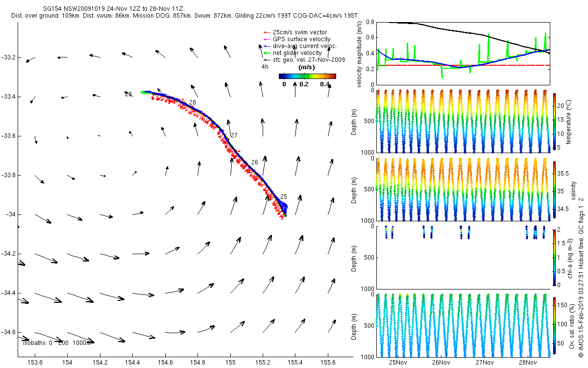Click the '0.2' tick under velocity colorbar
Image resolution: width=588 pixels, height=368 pixels.
[304, 84]
